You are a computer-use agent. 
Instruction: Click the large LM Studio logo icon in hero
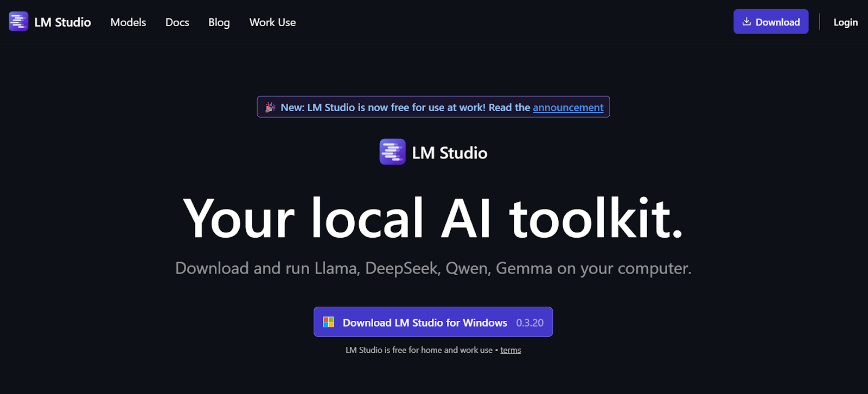coord(392,152)
